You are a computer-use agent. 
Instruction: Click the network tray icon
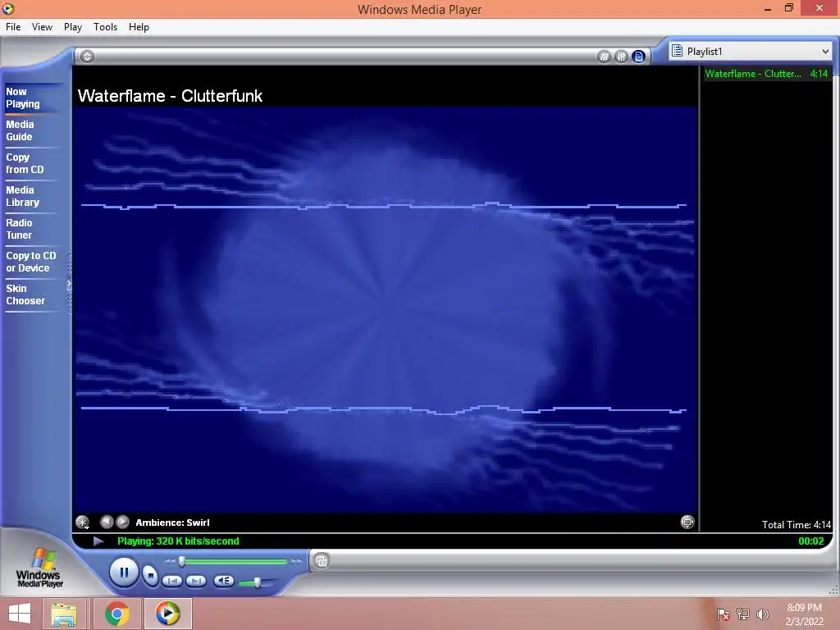(743, 614)
